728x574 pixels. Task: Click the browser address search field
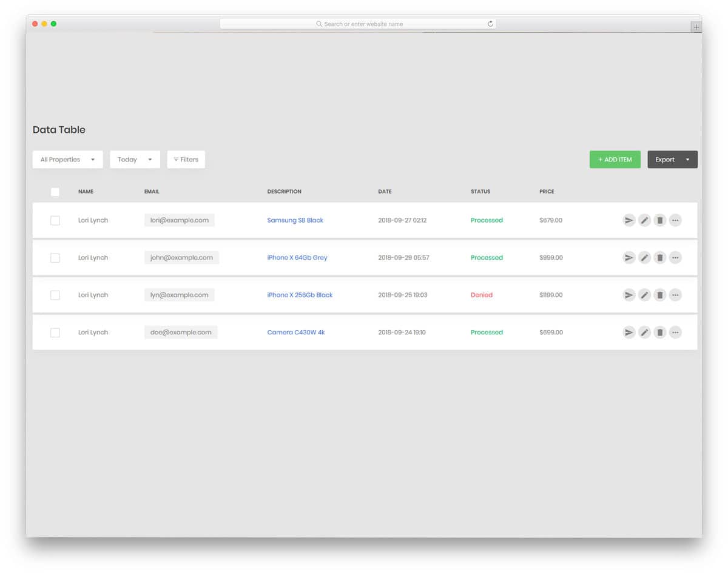coord(358,24)
